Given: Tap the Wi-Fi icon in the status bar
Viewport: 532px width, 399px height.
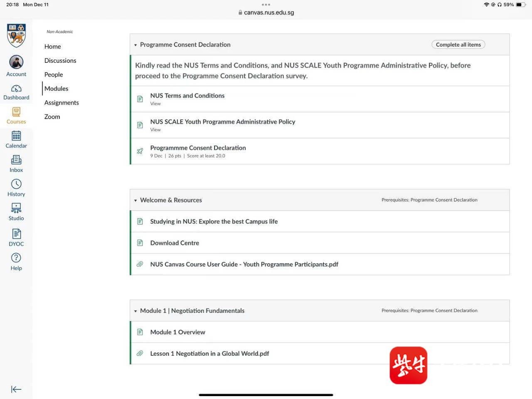Looking at the screenshot, I should click(486, 5).
